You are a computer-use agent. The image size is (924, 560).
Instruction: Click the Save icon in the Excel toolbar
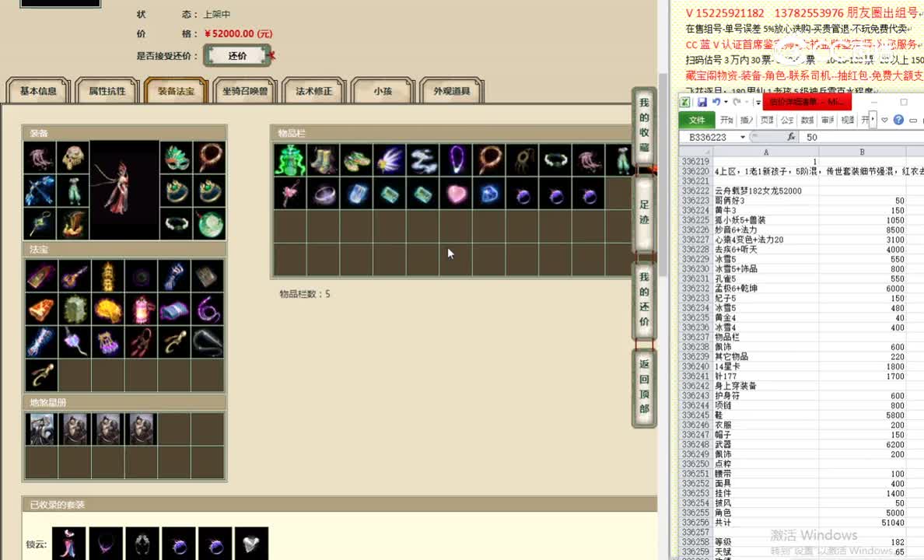point(702,103)
